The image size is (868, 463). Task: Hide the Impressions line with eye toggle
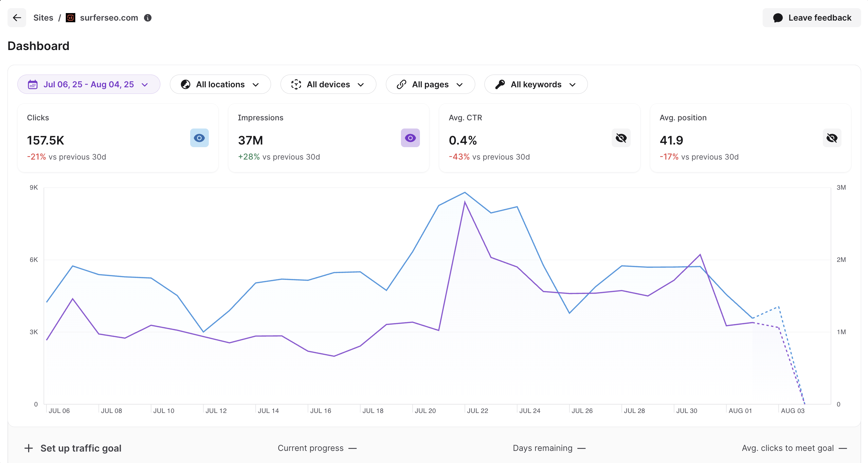click(410, 138)
